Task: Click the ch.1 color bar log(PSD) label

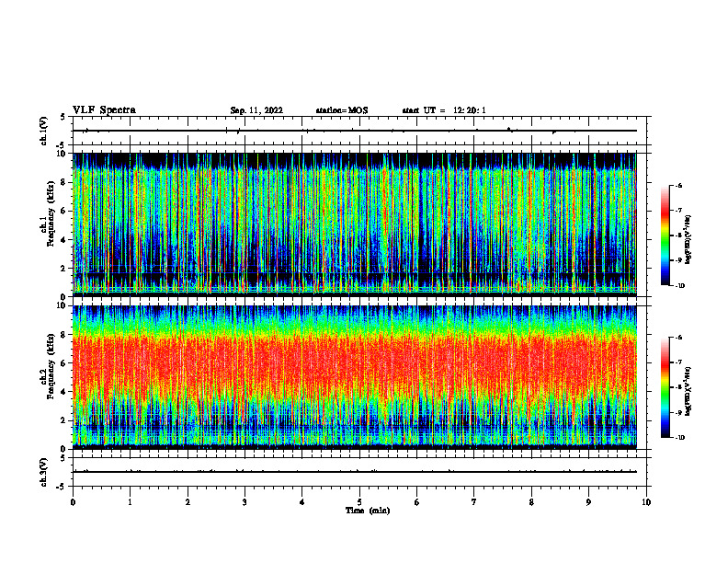Action: [688, 240]
